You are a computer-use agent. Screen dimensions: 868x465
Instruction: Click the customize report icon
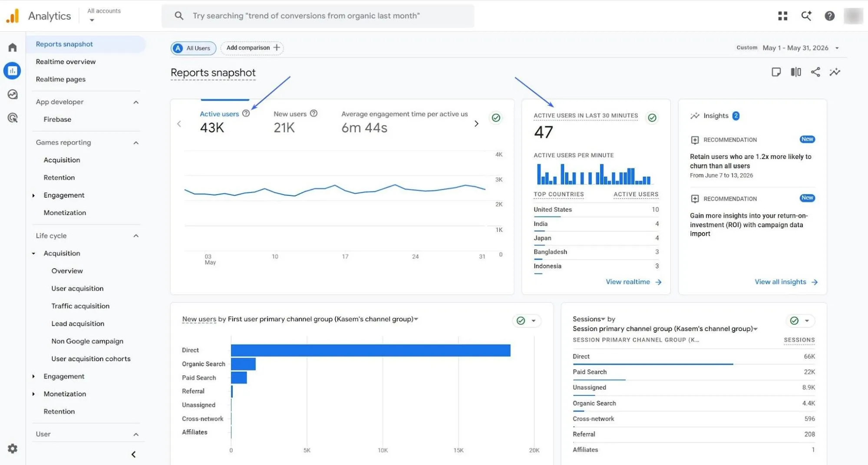[x=776, y=72]
